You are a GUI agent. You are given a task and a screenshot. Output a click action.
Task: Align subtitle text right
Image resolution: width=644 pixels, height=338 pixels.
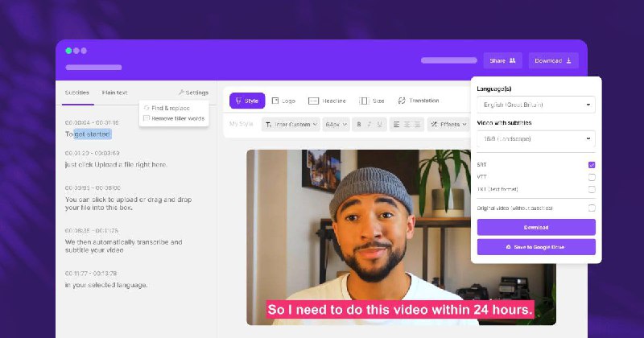tap(417, 125)
